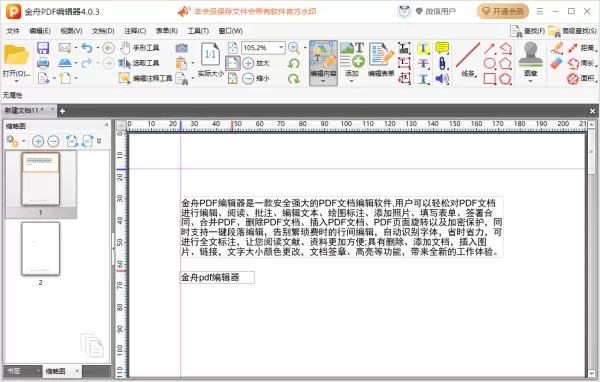Select page 2 thumbnail
The width and height of the screenshot is (600, 382).
tap(41, 249)
